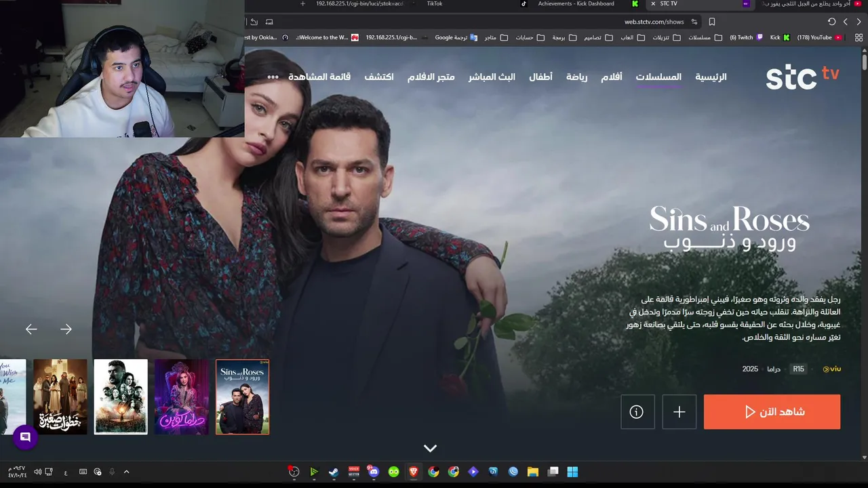Select the المسلسلات series tab
This screenshot has width=868, height=488.
tap(658, 77)
